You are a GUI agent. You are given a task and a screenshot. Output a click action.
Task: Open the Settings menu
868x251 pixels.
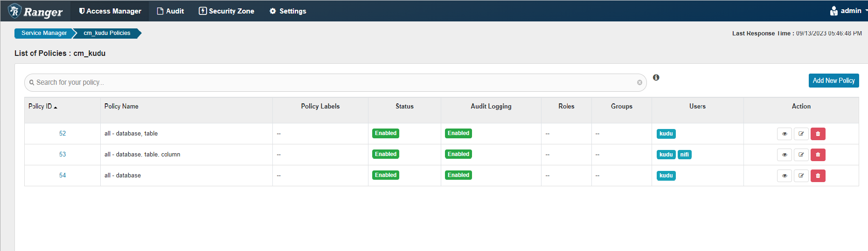pos(288,11)
